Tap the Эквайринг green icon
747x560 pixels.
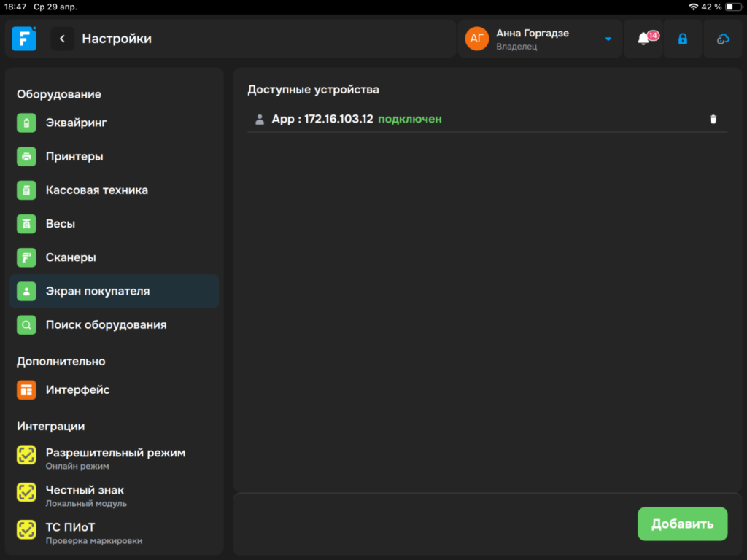pos(27,122)
